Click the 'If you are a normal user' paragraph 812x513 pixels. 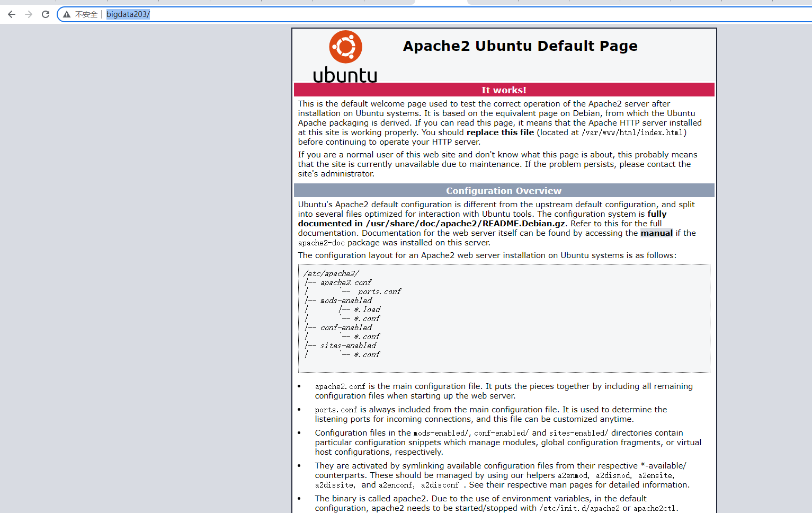[x=497, y=164]
